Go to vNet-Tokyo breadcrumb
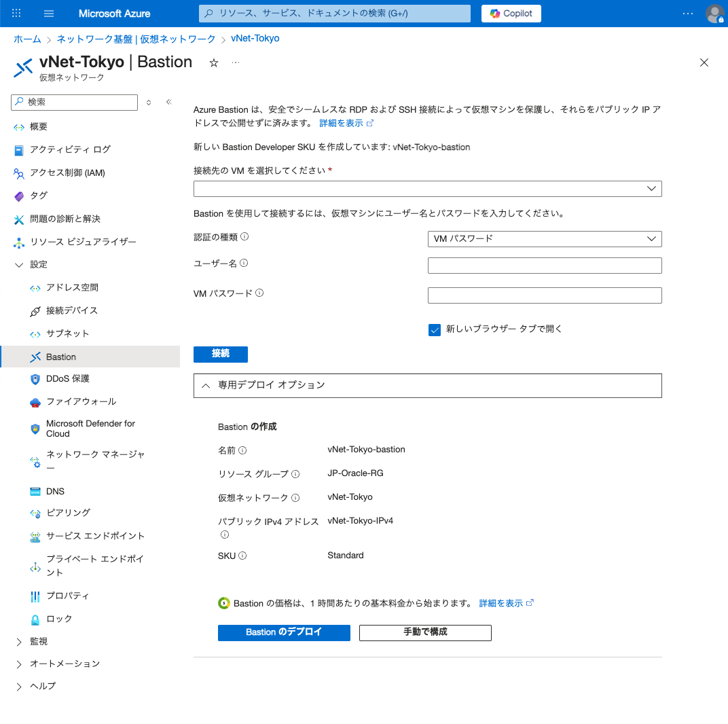 255,39
